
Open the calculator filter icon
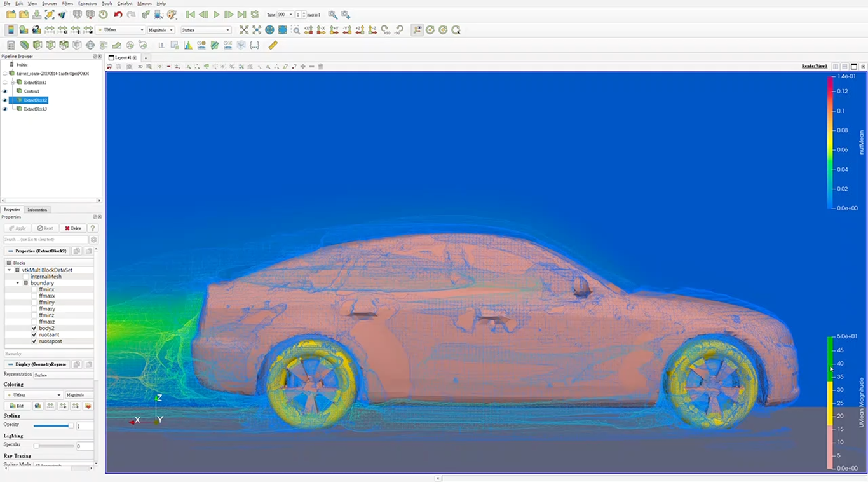tap(11, 45)
